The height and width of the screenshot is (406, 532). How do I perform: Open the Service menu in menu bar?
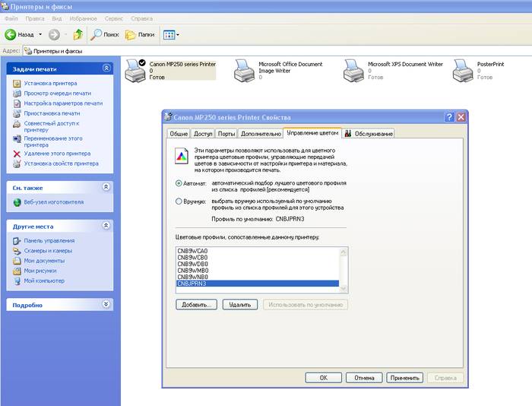[x=113, y=17]
